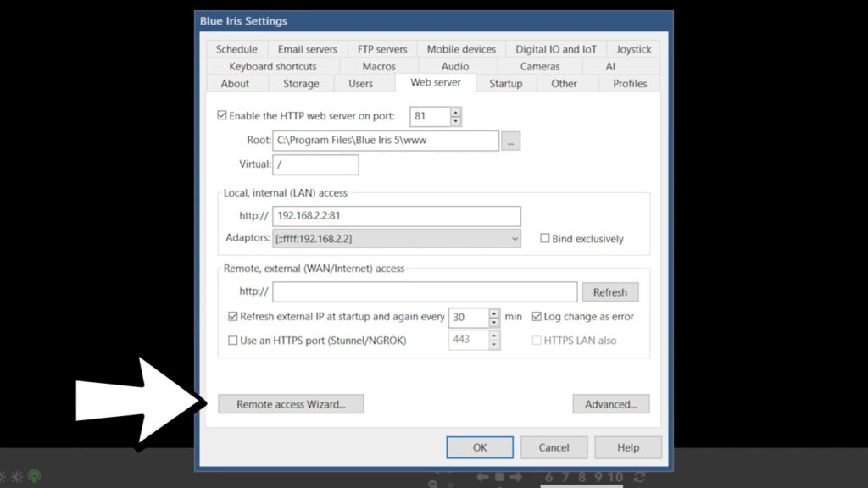Select camera shortcut number 6
This screenshot has height=488, width=868.
point(548,477)
